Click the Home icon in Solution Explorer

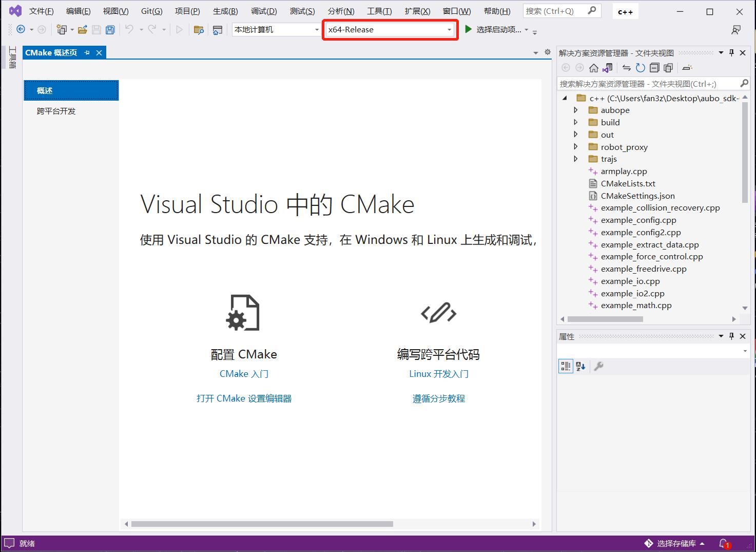click(594, 68)
